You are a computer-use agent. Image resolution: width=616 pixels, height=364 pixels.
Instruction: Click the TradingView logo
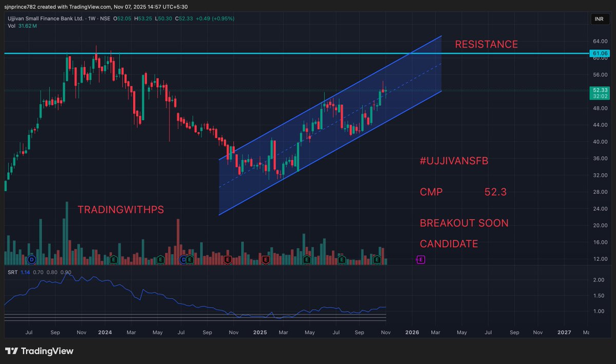point(40,351)
